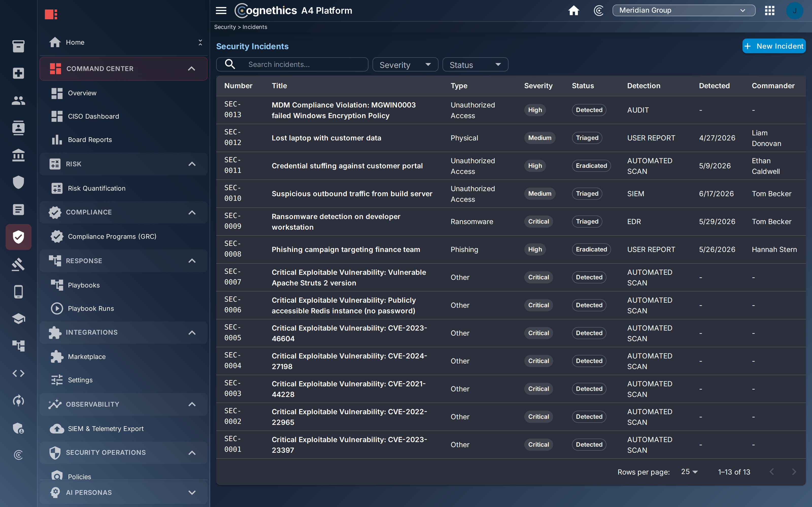Change rows per page dropdown
812x507 pixels.
coord(689,472)
